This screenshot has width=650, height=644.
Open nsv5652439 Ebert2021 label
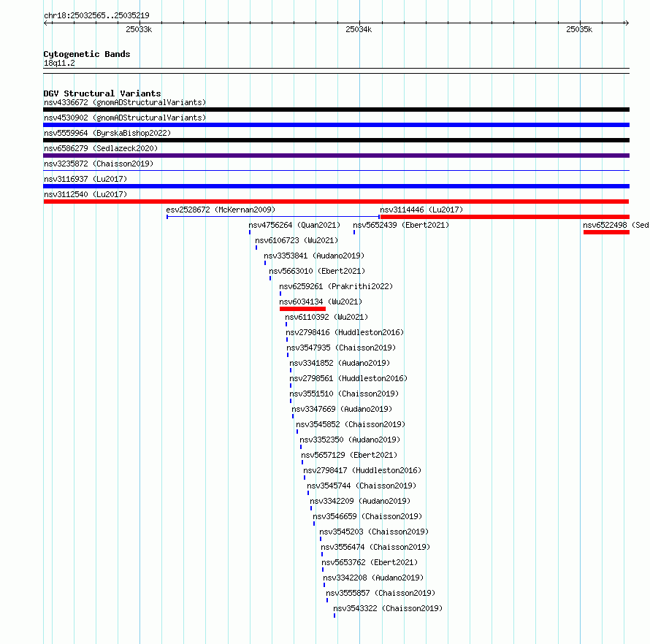click(401, 225)
